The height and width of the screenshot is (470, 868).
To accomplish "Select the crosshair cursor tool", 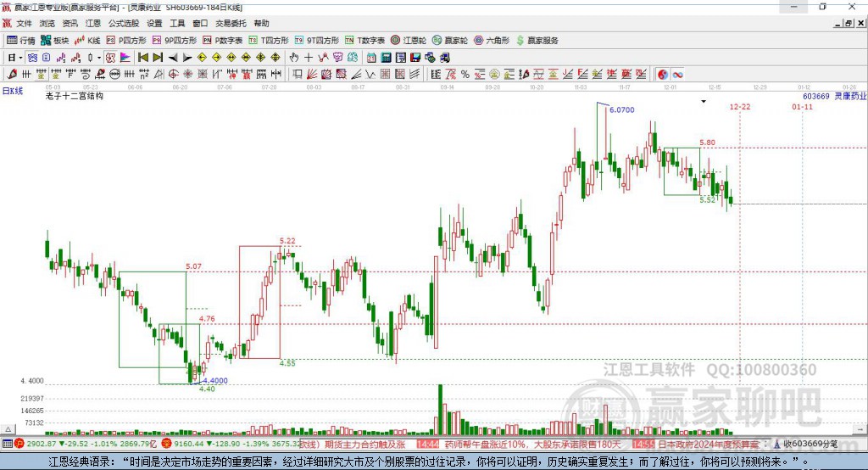I will point(309,57).
